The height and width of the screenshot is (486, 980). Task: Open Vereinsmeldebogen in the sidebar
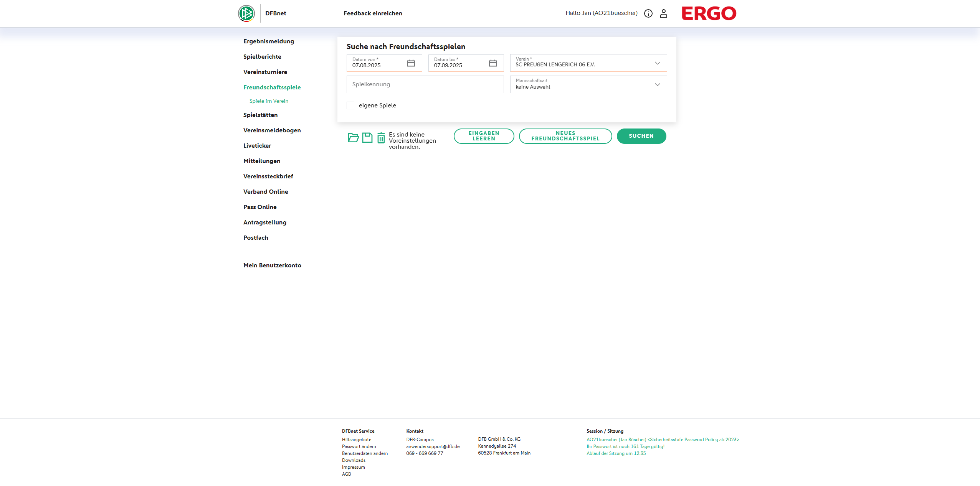(x=272, y=130)
